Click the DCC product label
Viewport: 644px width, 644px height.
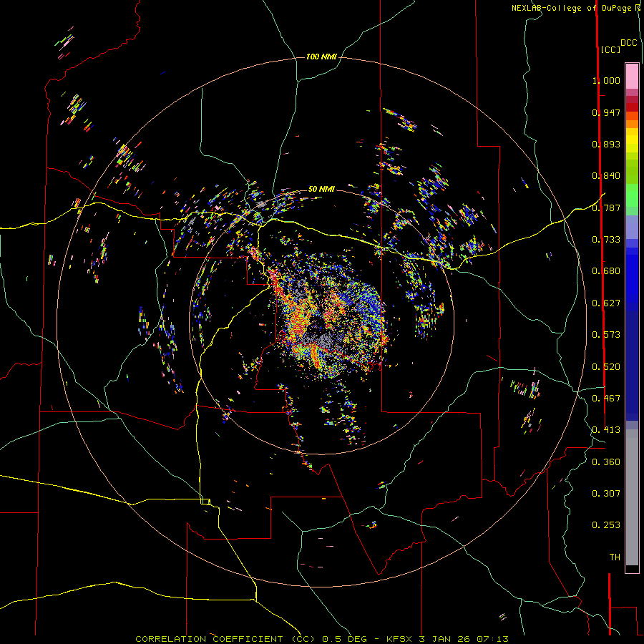tap(628, 43)
